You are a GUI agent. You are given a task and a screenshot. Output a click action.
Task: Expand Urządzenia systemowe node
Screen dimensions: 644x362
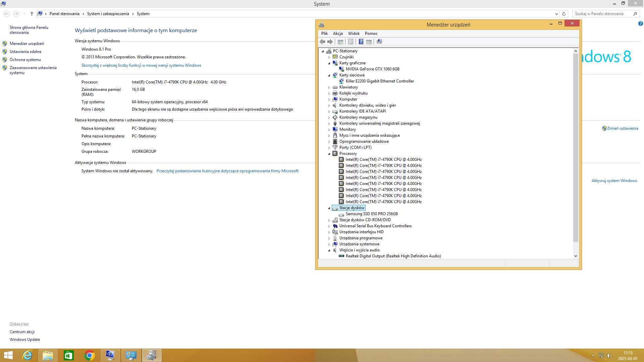click(x=329, y=244)
